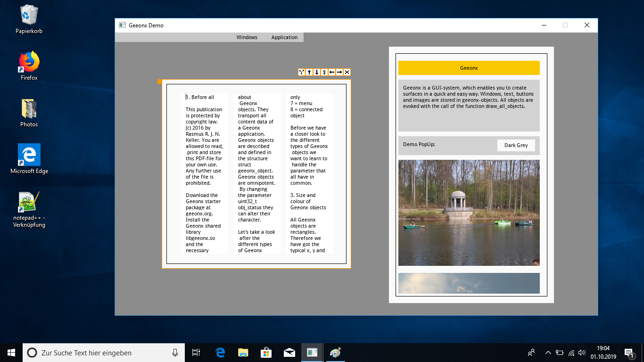Click the down arrow window control
644x362 pixels.
pyautogui.click(x=317, y=72)
